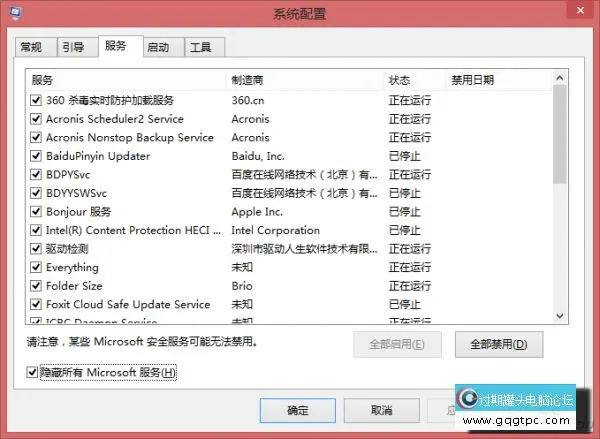Sort by the 制造商 column header

point(305,80)
